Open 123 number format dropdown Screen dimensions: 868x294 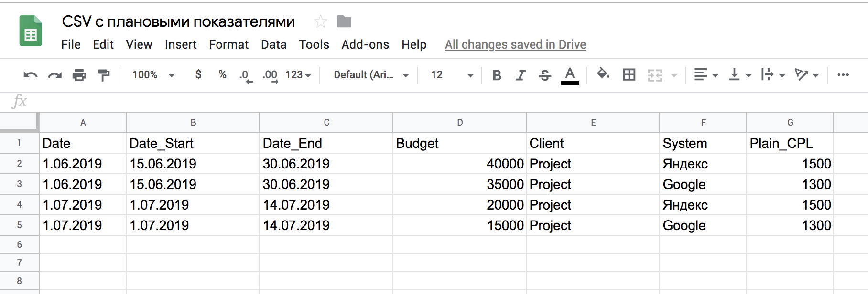point(298,75)
